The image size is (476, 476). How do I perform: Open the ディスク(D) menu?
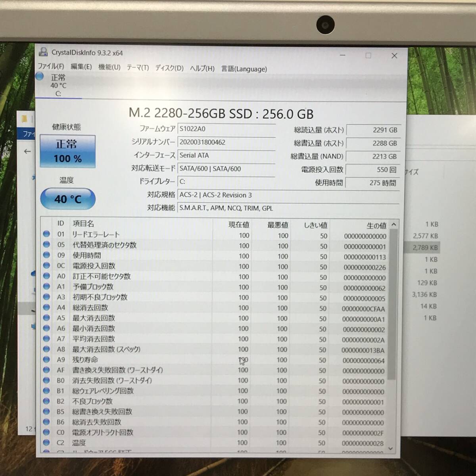[169, 68]
